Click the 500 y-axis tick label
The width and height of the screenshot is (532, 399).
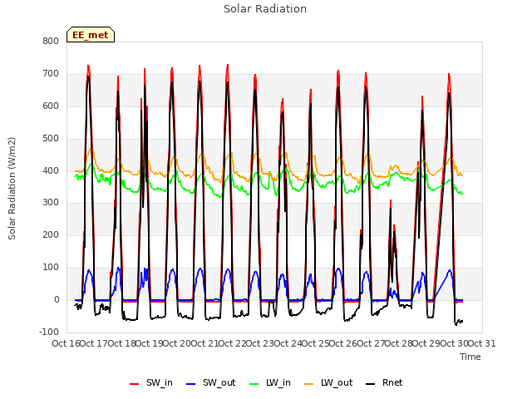[x=51, y=138]
